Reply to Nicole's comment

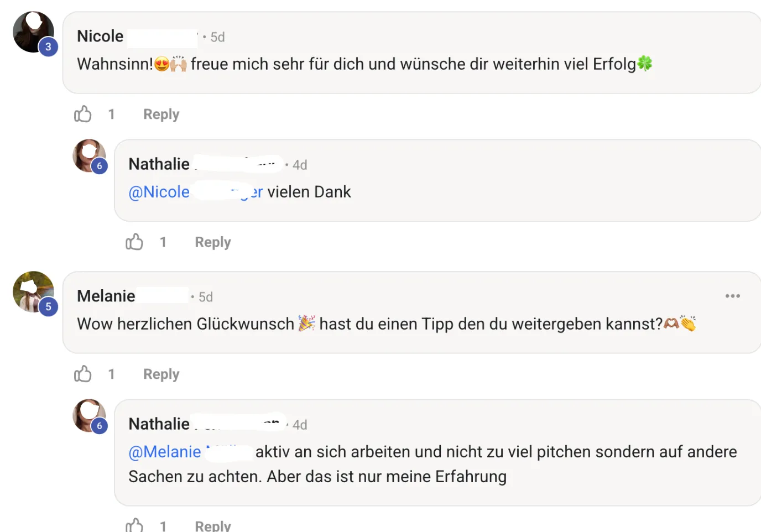[161, 114]
